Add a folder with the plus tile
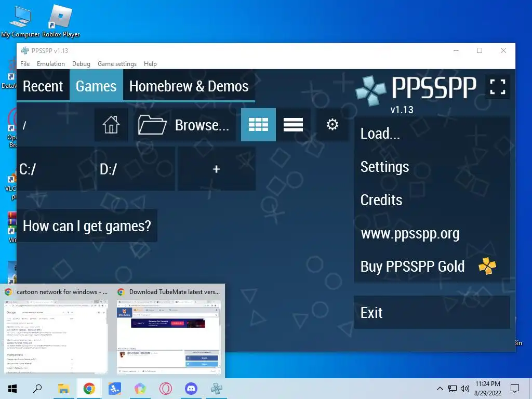532x399 pixels. pyautogui.click(x=217, y=169)
